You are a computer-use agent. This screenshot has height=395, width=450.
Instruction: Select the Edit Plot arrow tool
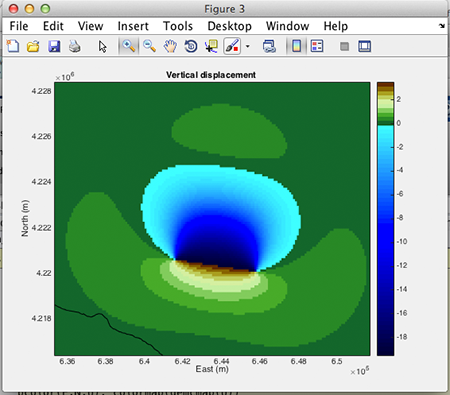(102, 46)
